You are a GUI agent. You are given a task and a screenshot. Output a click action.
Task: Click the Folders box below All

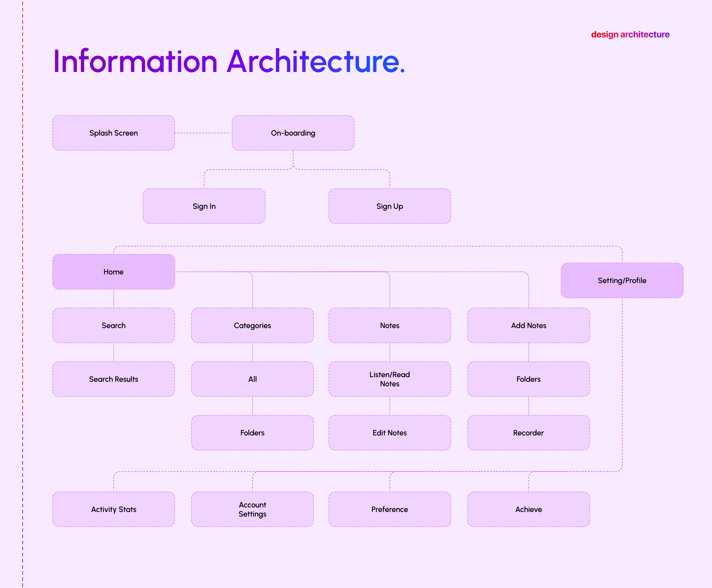tap(252, 433)
